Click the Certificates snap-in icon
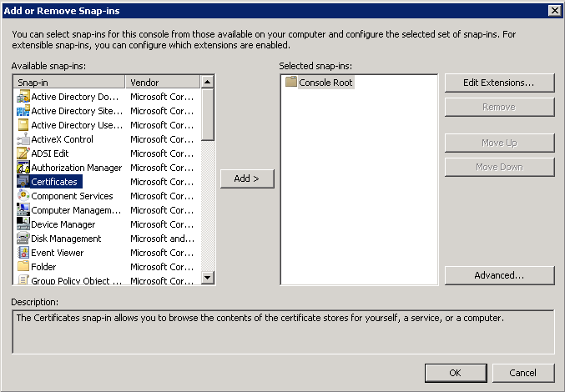 23,182
